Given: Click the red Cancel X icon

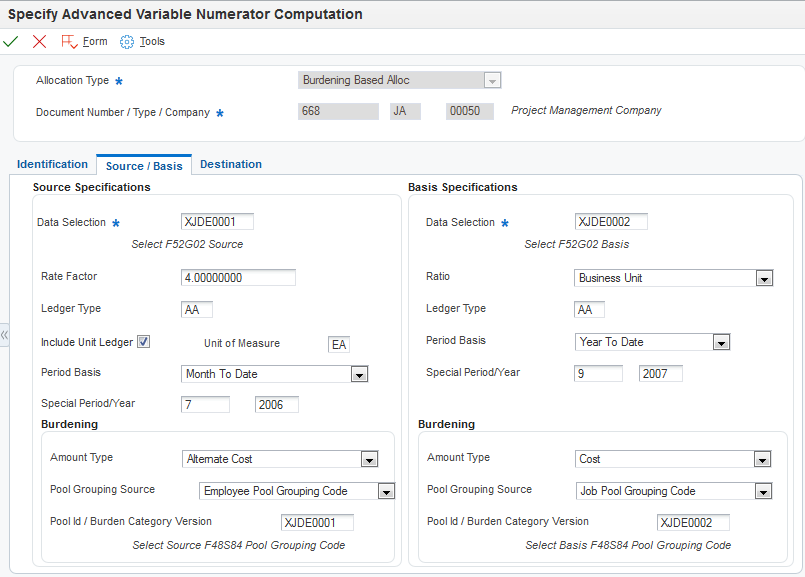Looking at the screenshot, I should (39, 41).
